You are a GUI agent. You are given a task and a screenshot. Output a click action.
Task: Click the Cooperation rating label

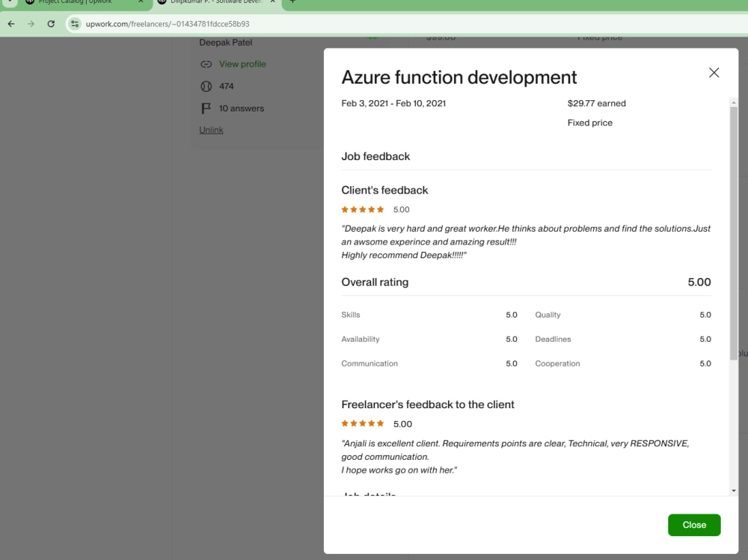click(x=557, y=363)
